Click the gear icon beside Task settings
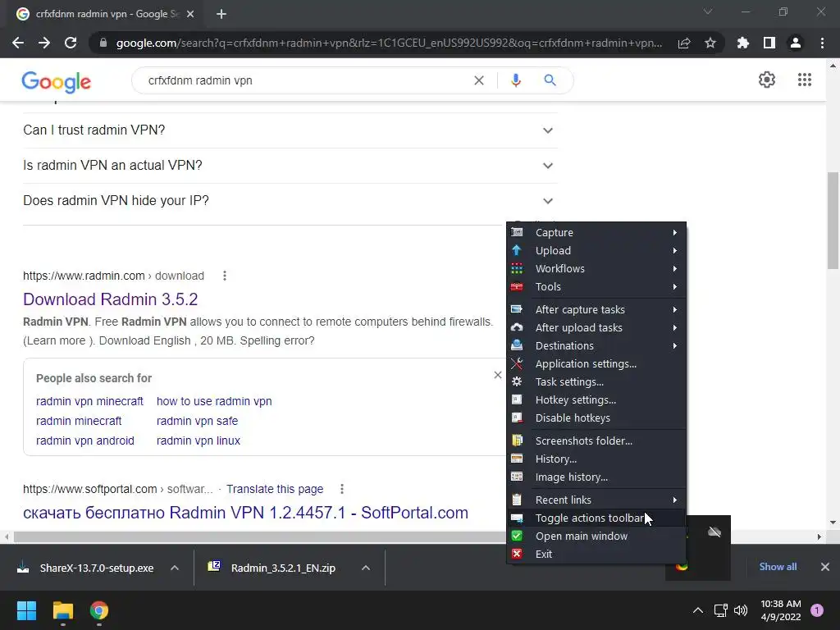840x630 pixels. [x=517, y=381]
